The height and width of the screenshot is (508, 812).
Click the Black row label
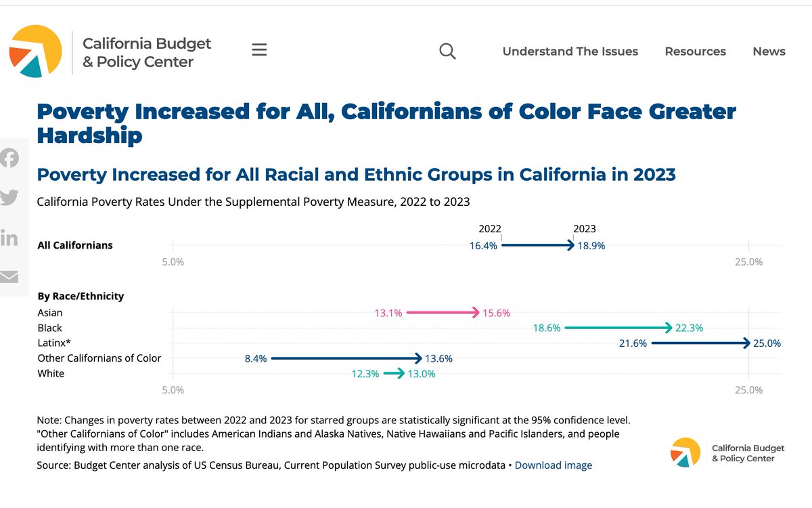pyautogui.click(x=50, y=328)
